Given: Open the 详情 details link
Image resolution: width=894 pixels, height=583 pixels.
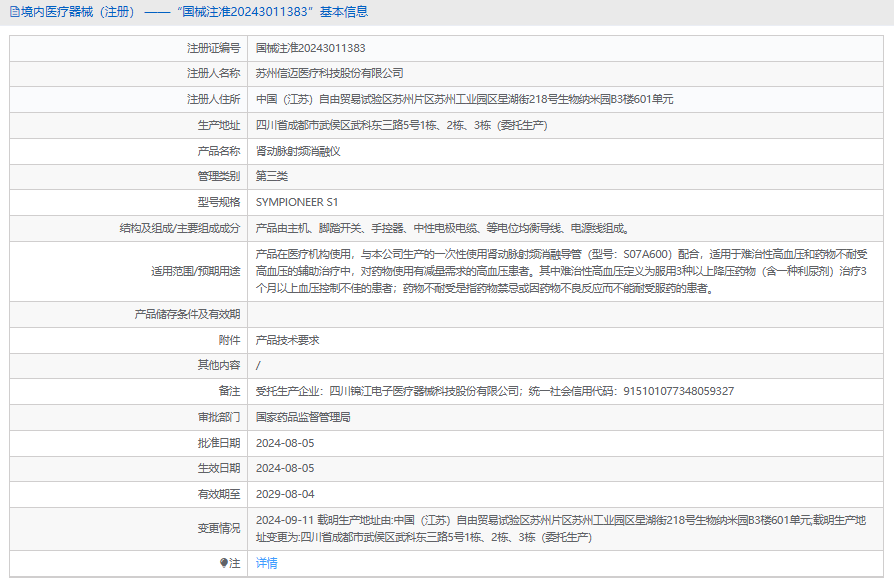Looking at the screenshot, I should [266, 563].
